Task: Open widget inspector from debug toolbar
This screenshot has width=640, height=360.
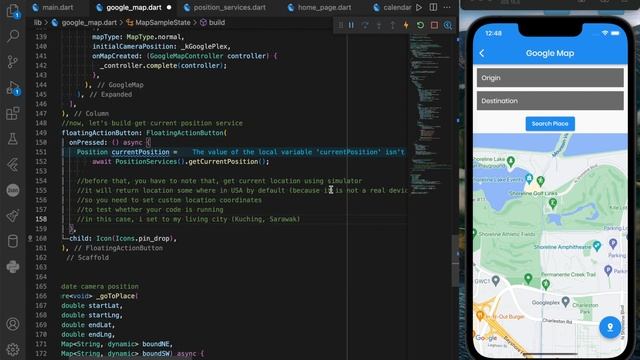Action: click(448, 25)
